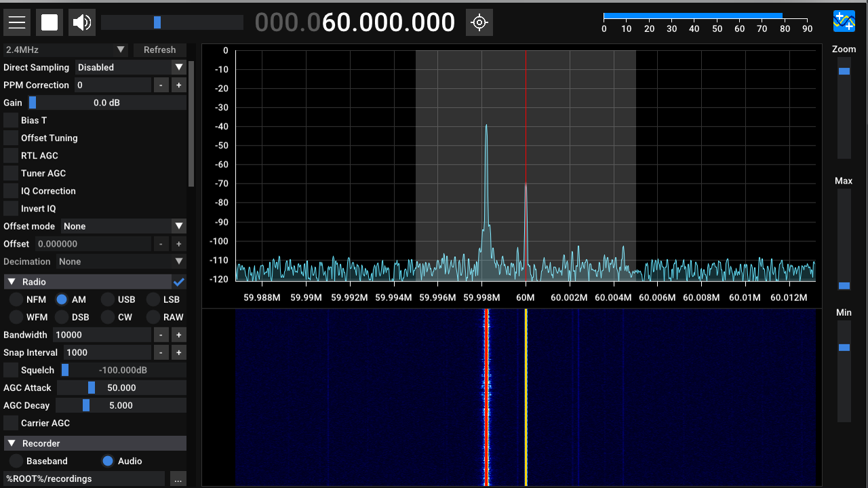The width and height of the screenshot is (868, 488).
Task: Browse recordings folder with the ellipsis button
Action: tap(178, 479)
